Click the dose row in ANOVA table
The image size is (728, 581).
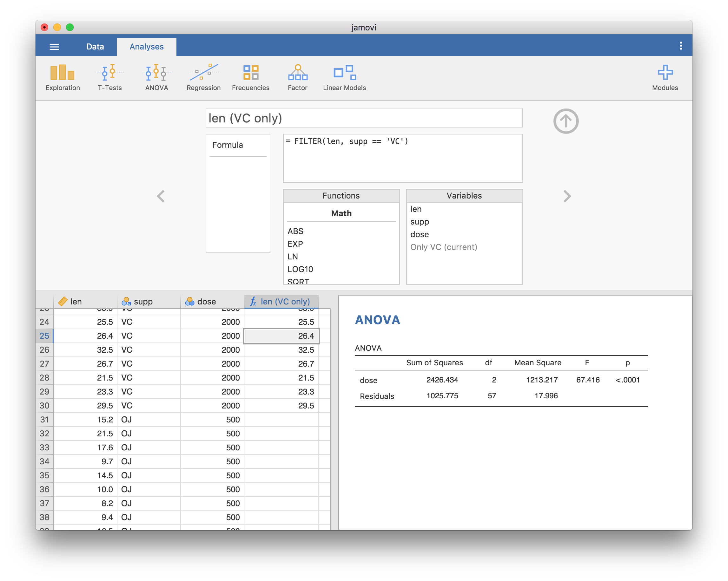501,380
